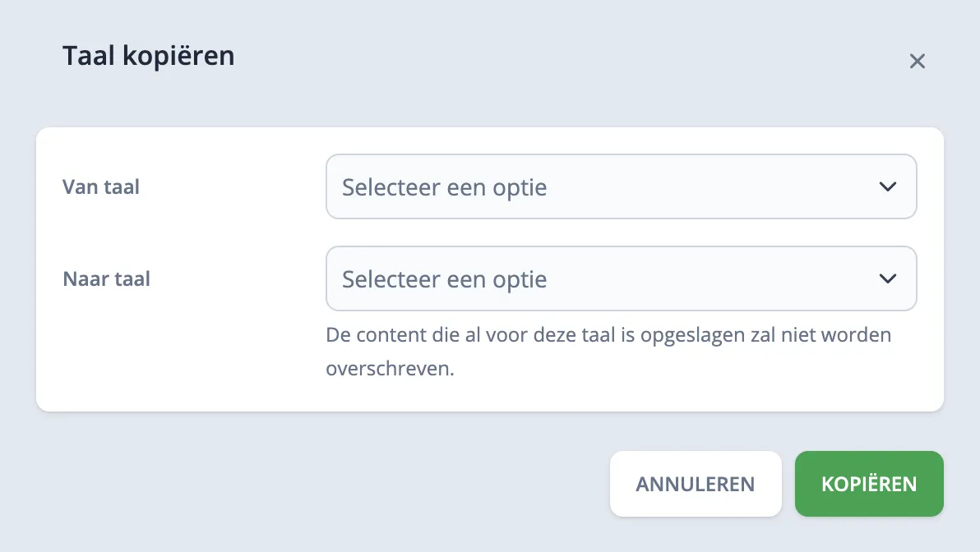Click the overwrite warning text under Naar taal
Image resolution: width=980 pixels, height=552 pixels.
pos(608,351)
